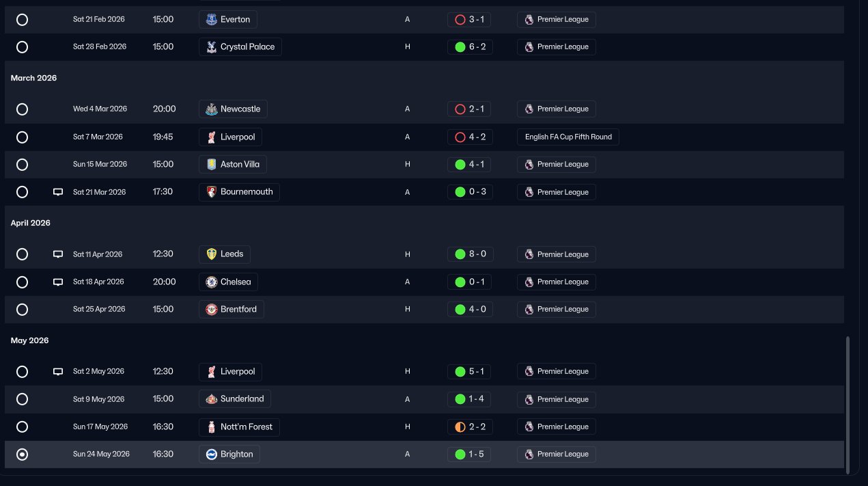Image resolution: width=868 pixels, height=486 pixels.
Task: Click the Nott'm Forest draw result indicator
Action: tap(460, 427)
